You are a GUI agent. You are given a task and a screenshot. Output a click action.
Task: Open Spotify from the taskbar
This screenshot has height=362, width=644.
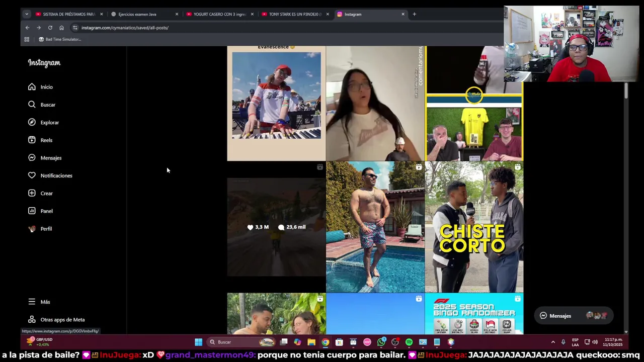[409, 342]
